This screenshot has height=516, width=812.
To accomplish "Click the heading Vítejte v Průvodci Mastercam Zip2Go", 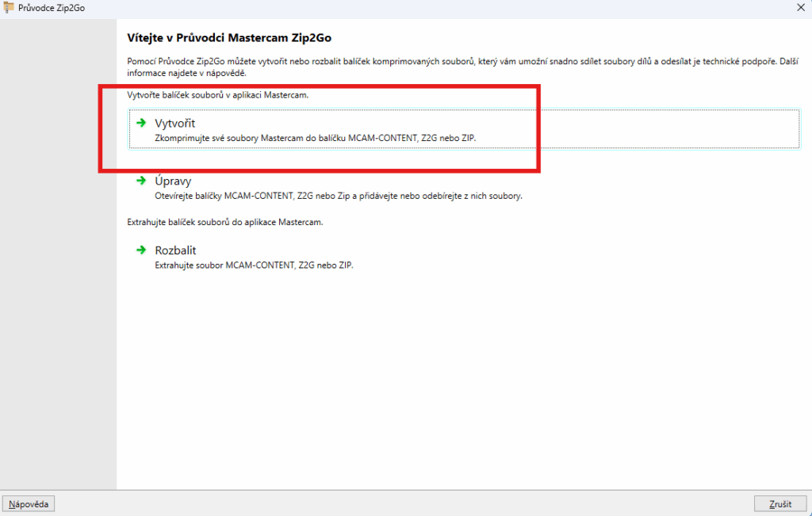I will [x=234, y=37].
